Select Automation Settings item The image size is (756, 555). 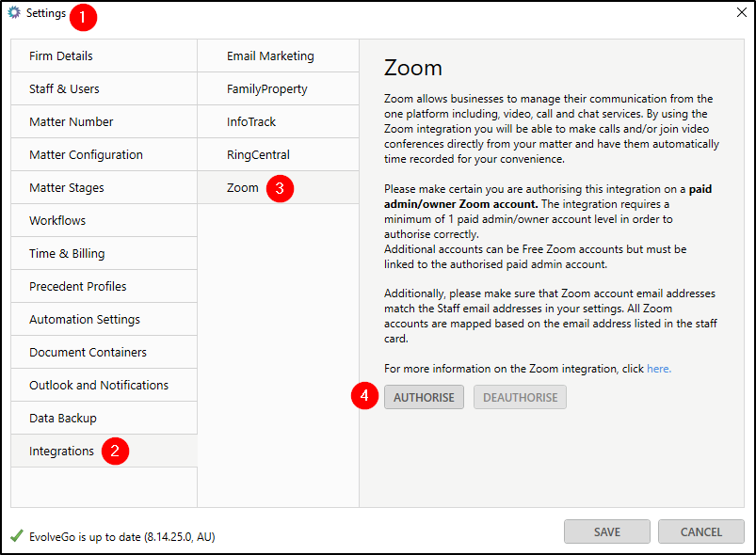click(x=104, y=320)
